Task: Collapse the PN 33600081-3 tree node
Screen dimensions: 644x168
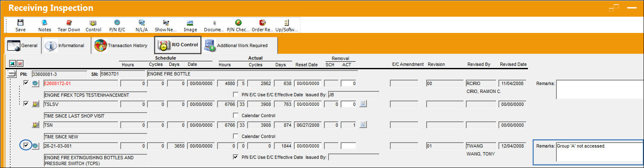Action: (11, 74)
